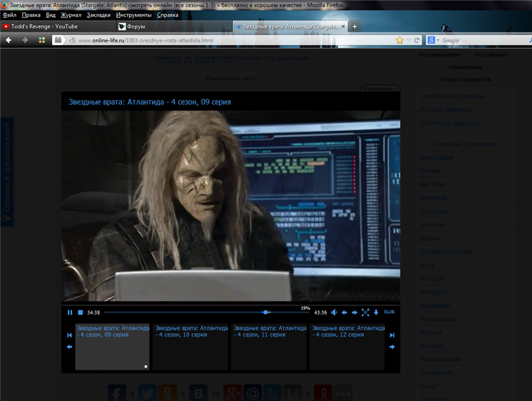Open the Вид menu
Image resolution: width=532 pixels, height=401 pixels.
point(51,15)
